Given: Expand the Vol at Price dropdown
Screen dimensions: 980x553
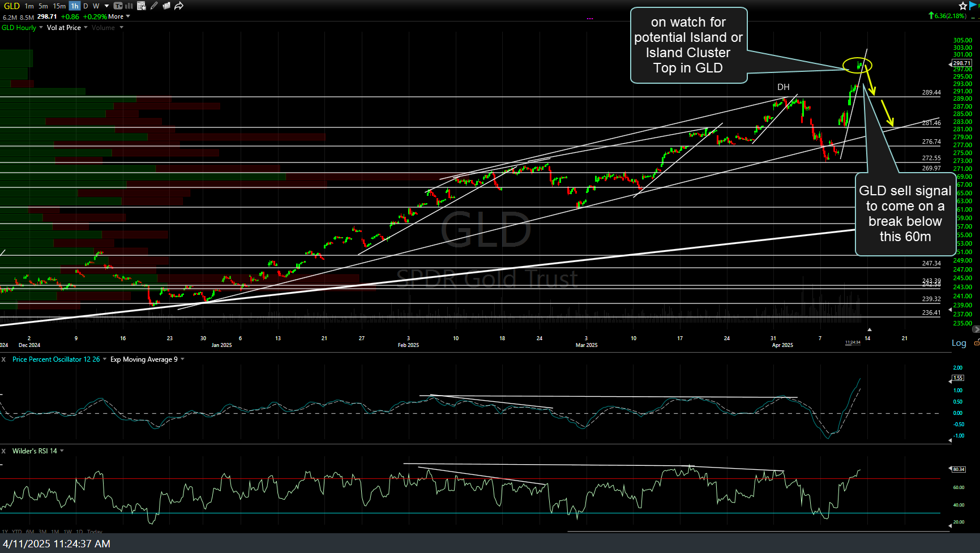Looking at the screenshot, I should pos(85,27).
